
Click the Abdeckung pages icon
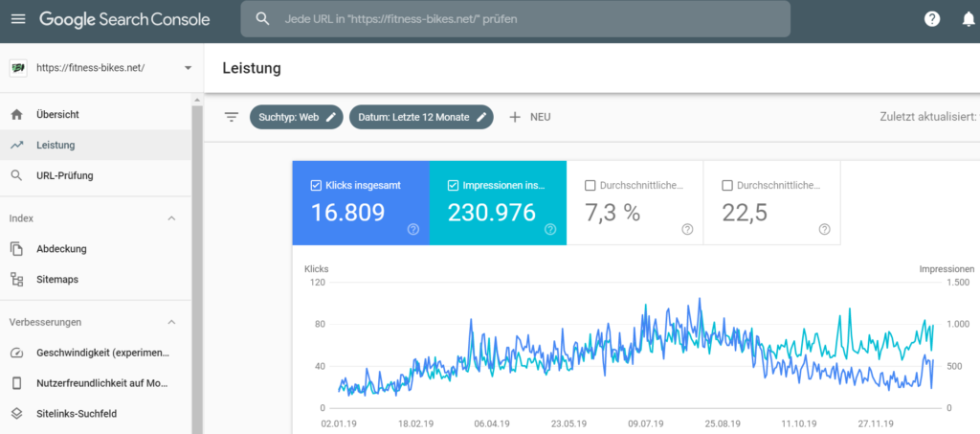pos(17,249)
